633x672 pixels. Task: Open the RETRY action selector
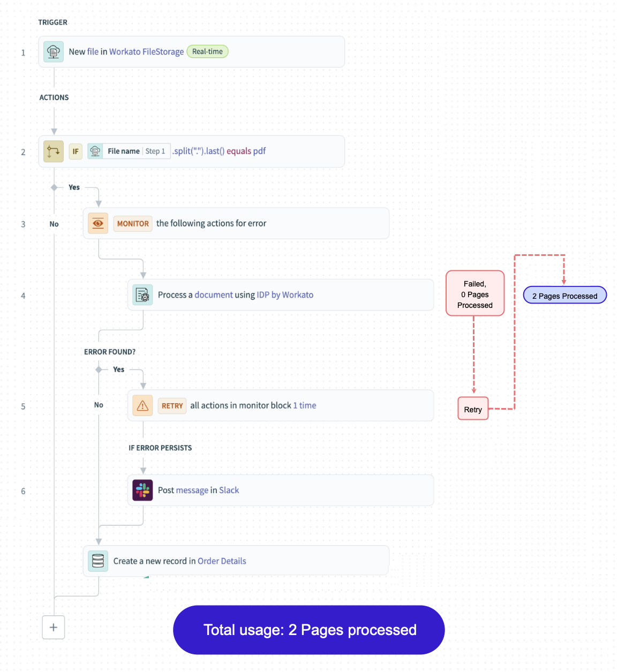click(x=171, y=405)
